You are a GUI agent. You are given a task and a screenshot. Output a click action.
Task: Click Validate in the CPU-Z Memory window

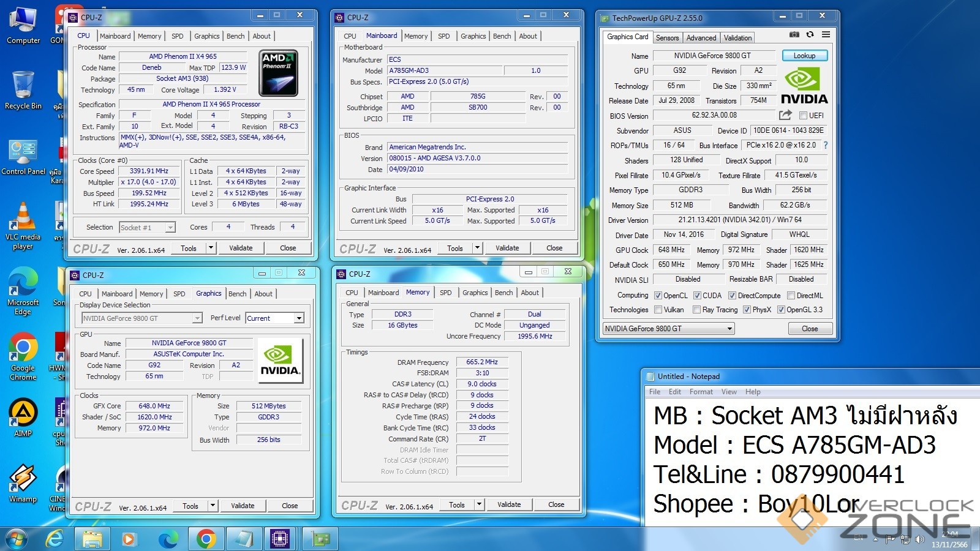click(x=509, y=504)
